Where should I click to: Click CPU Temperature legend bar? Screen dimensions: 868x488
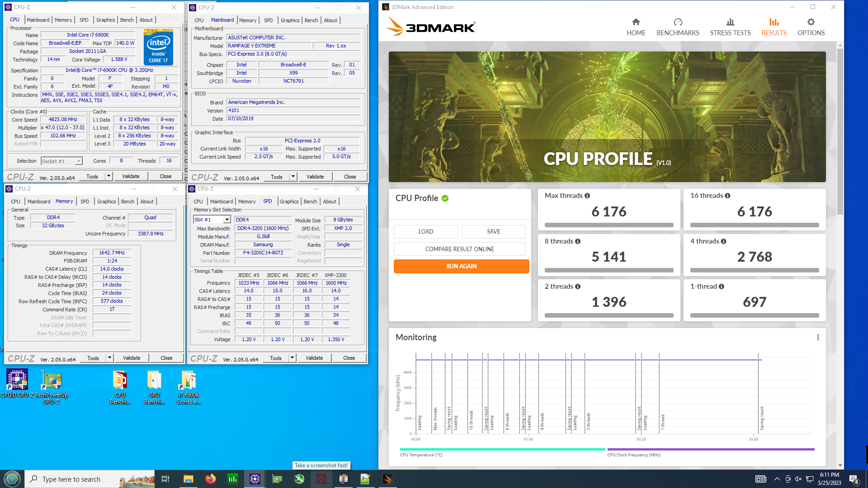coord(502,450)
